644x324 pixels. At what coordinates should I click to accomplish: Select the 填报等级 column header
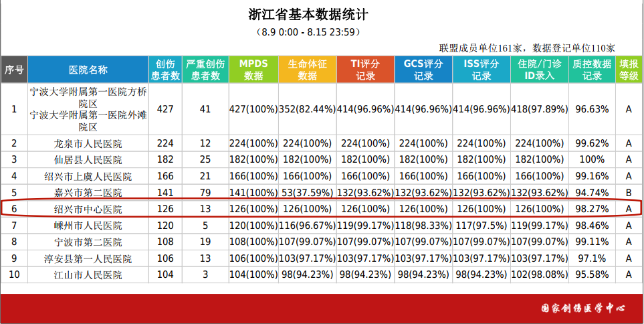[629, 70]
